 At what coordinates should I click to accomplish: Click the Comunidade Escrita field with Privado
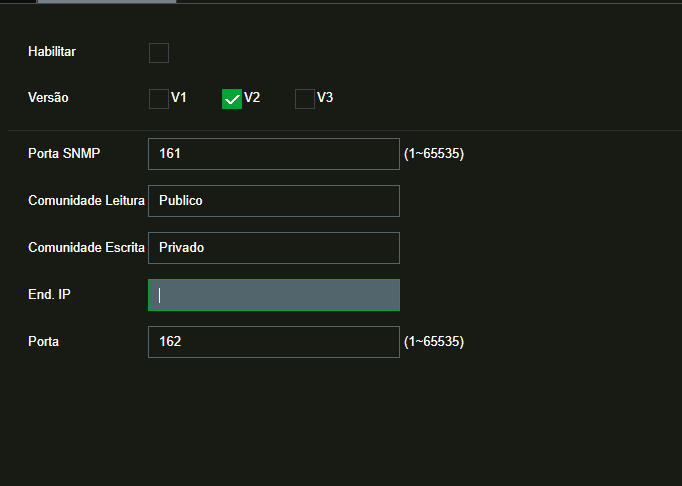pyautogui.click(x=273, y=248)
